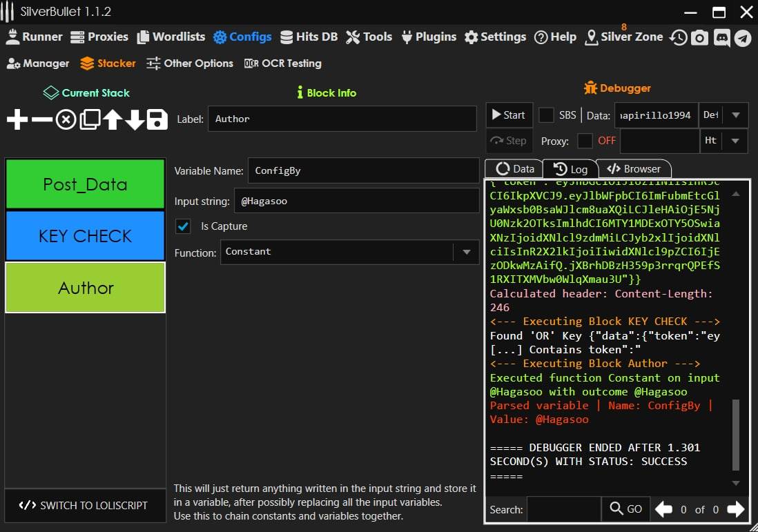Screen dimensions: 758x532
Task: Open the Discord icon in the top bar
Action: pyautogui.click(x=721, y=38)
